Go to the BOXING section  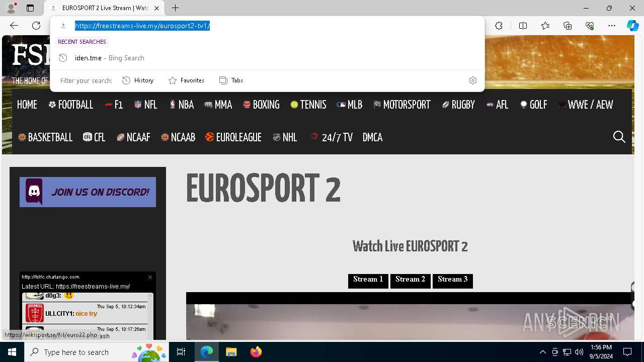261,105
